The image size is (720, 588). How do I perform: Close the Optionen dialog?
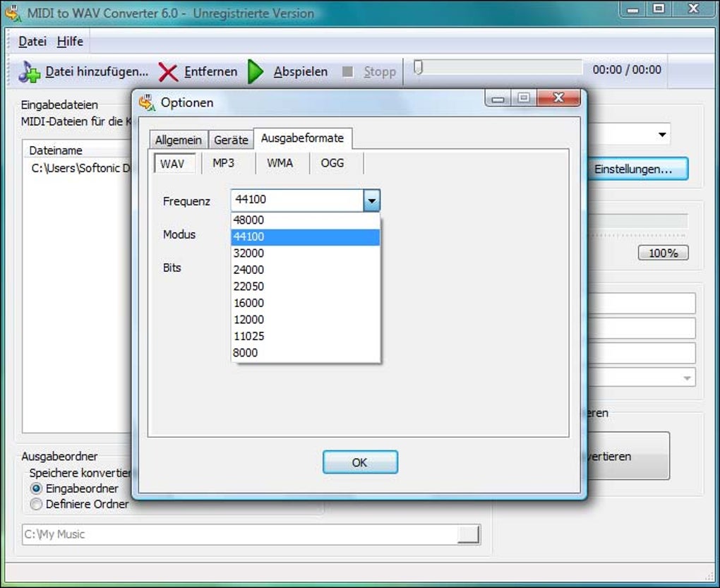pyautogui.click(x=558, y=97)
